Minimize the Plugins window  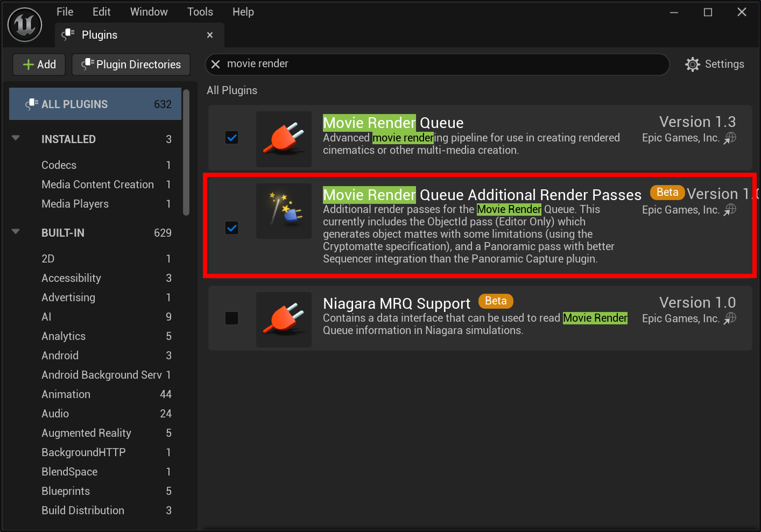[x=674, y=12]
